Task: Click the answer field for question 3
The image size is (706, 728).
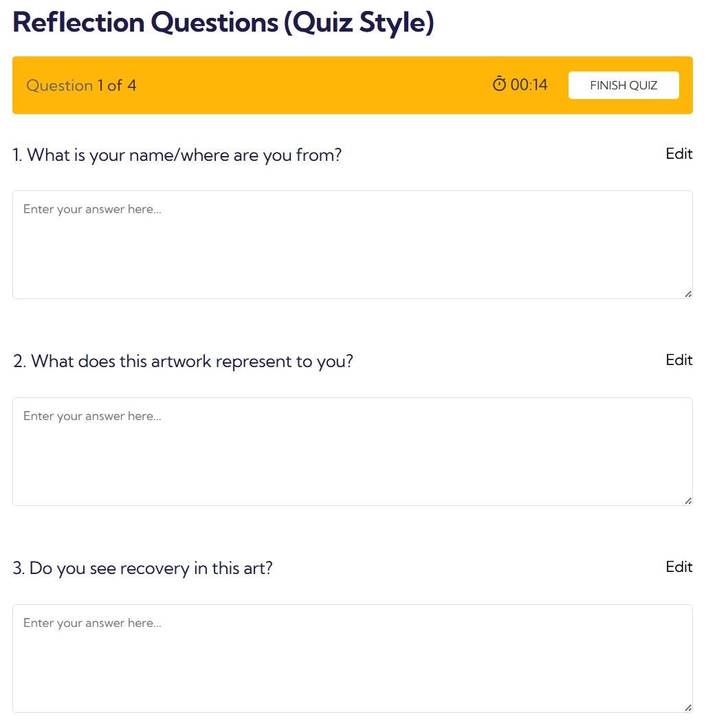Action: click(352, 658)
